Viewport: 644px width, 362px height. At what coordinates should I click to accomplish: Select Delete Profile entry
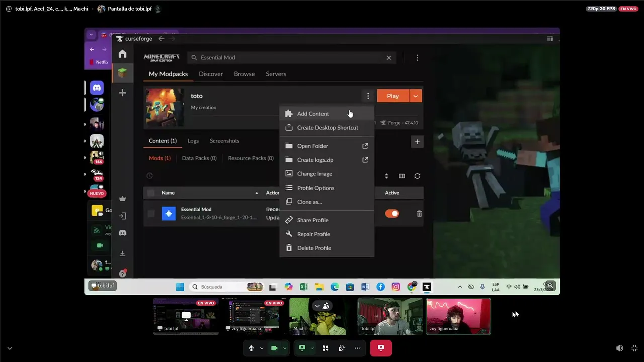(x=327, y=248)
